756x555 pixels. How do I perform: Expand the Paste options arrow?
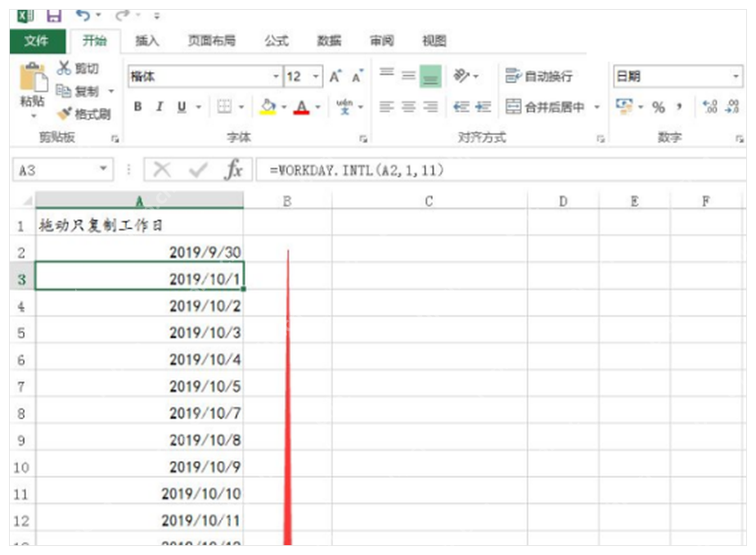(34, 116)
